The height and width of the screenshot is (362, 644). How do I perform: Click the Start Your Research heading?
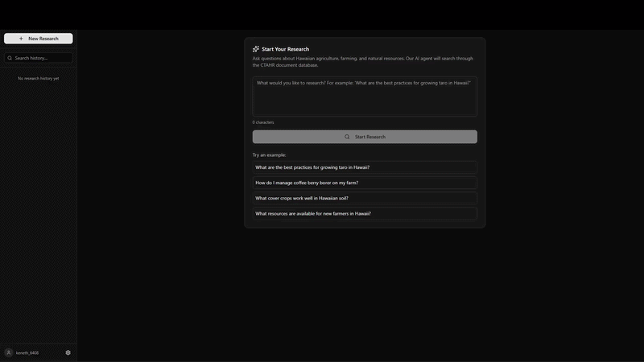286,49
